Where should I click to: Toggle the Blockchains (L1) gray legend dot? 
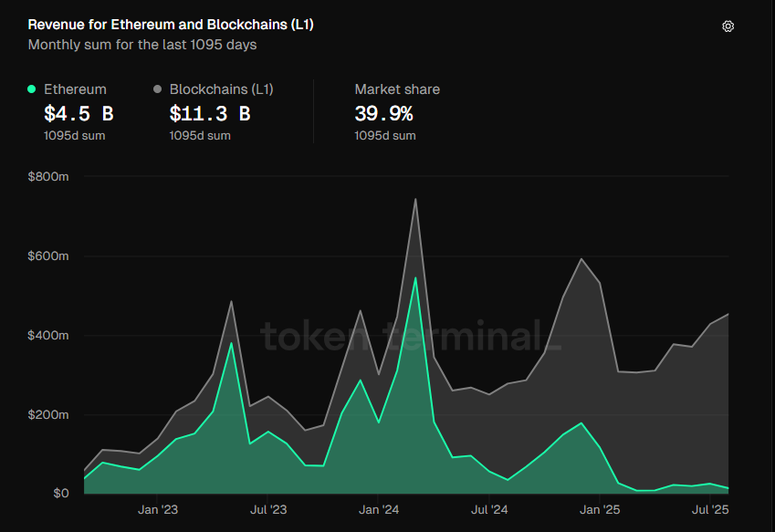click(157, 89)
